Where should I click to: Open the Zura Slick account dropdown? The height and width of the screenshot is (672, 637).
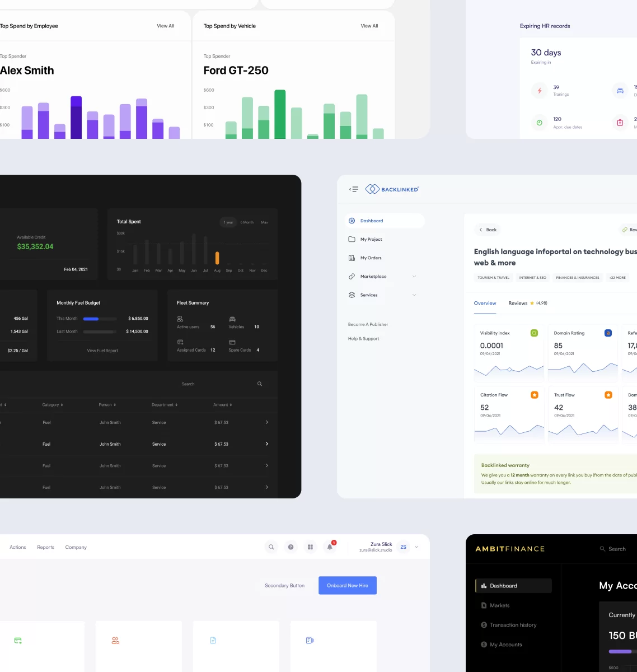[x=416, y=547]
